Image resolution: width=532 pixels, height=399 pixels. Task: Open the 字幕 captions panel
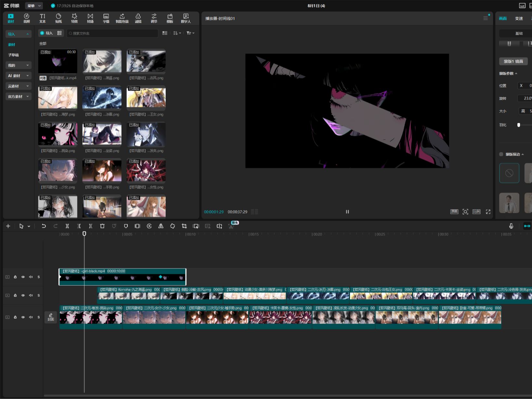106,18
